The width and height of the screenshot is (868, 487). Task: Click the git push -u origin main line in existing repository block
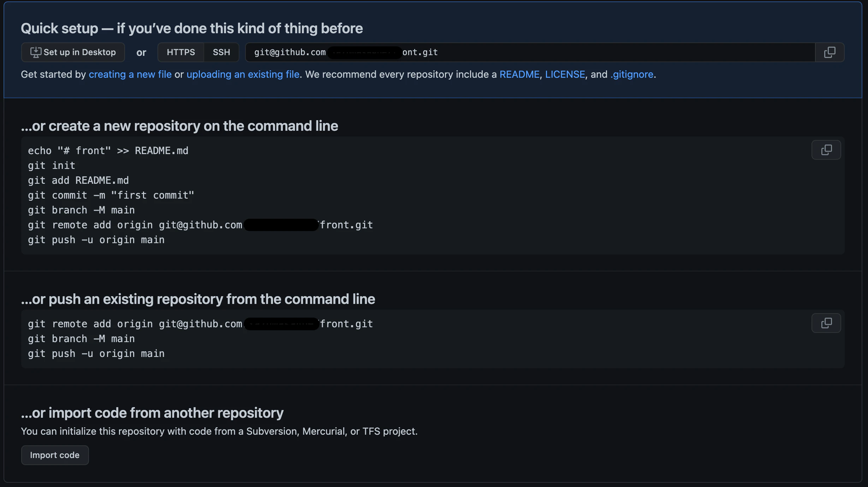[96, 353]
